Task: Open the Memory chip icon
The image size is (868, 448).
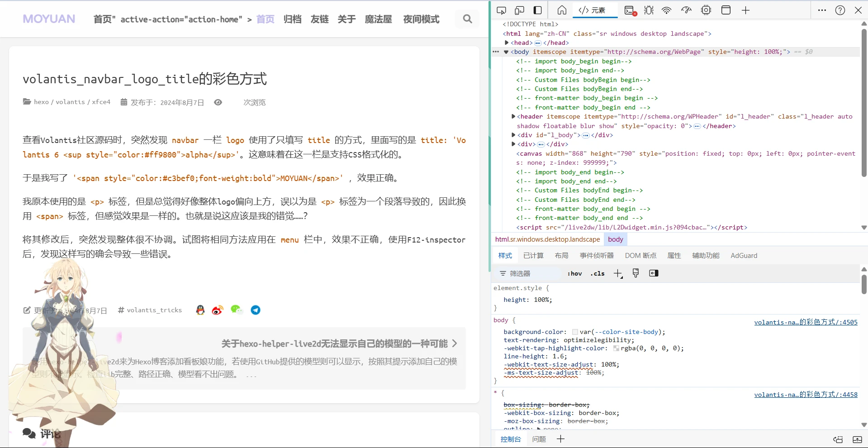Action: pos(706,10)
